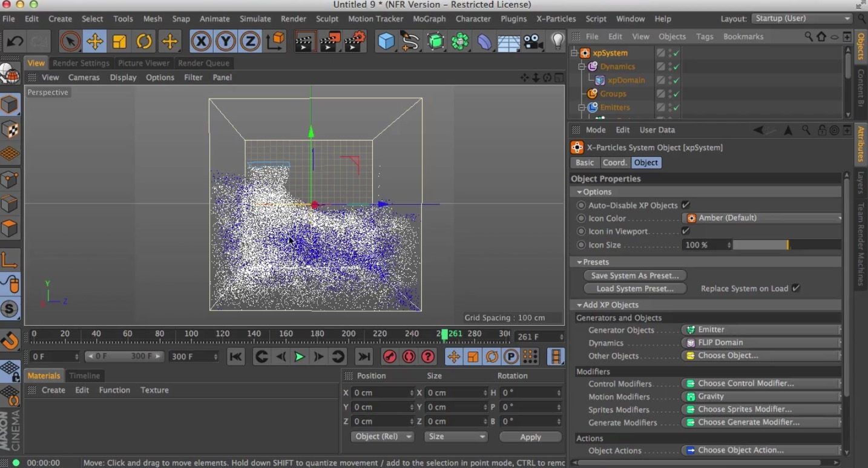Click the X Position input field
Screen dimensions: 868x468
[383, 393]
